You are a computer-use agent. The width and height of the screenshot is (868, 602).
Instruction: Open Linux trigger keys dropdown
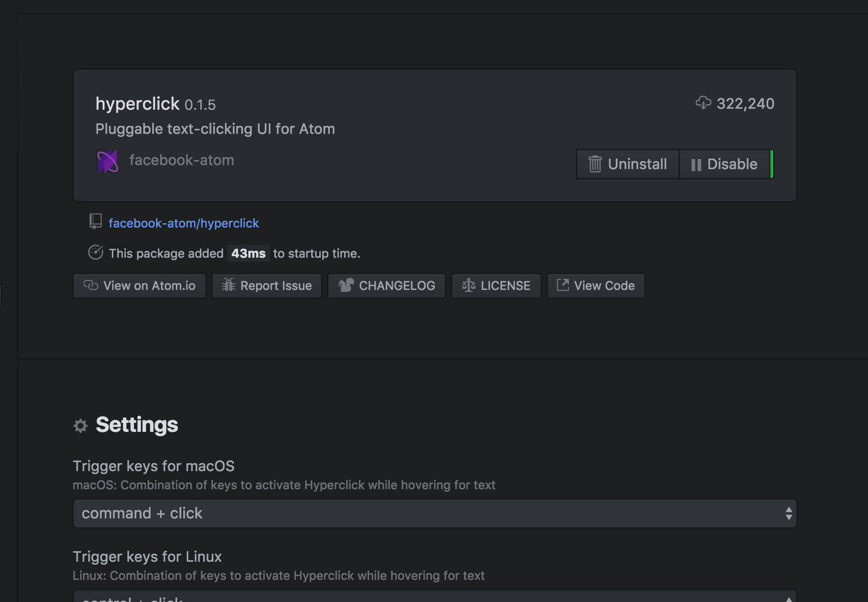[x=435, y=596]
